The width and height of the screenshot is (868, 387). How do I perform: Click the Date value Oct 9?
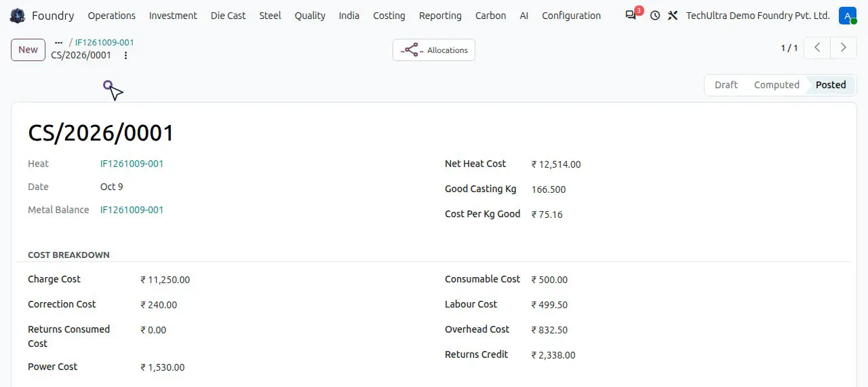[112, 187]
